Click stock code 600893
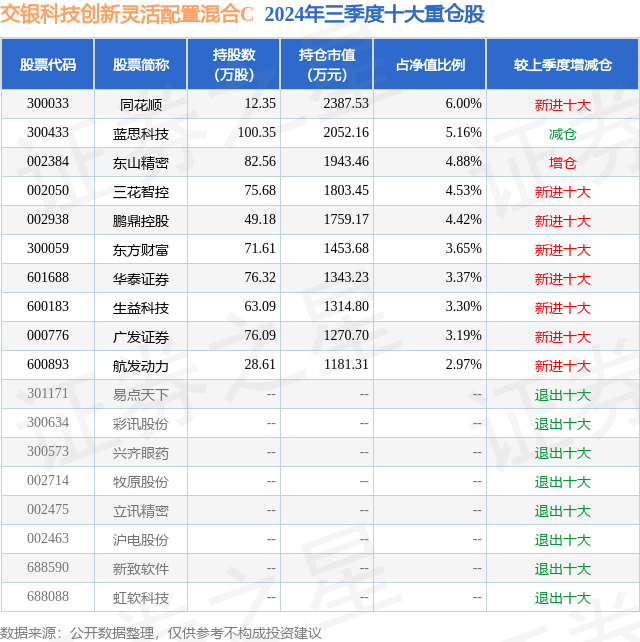The height and width of the screenshot is (642, 640). click(48, 365)
